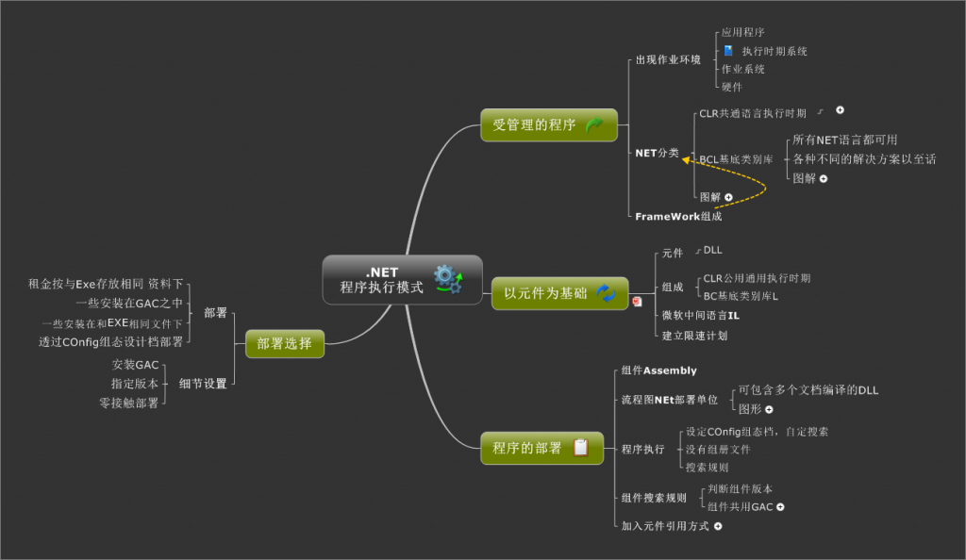This screenshot has width=966, height=560.
Task: Toggle the plus badge beside 图解 under NET分类
Action: [727, 196]
